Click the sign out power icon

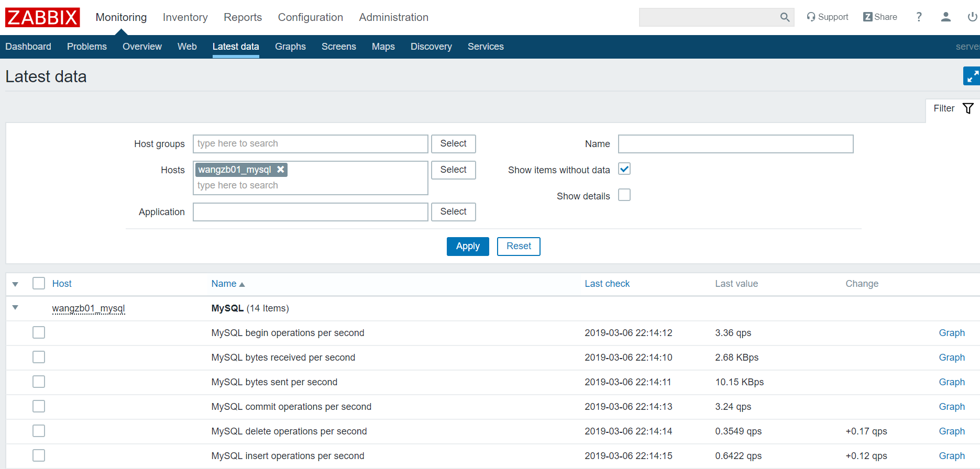coord(973,17)
